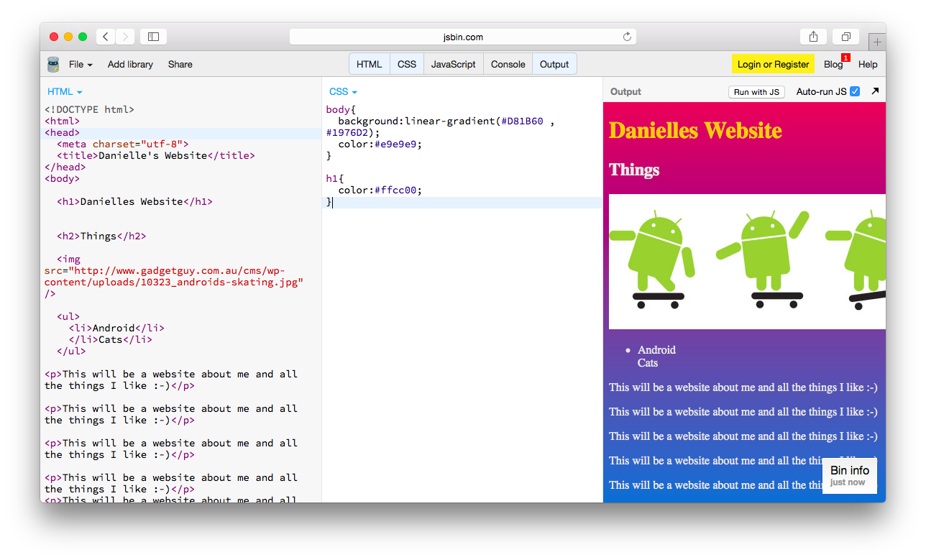Click the <li>Android</li> code line
Screen dimensions: 926x560
pyautogui.click(x=116, y=328)
